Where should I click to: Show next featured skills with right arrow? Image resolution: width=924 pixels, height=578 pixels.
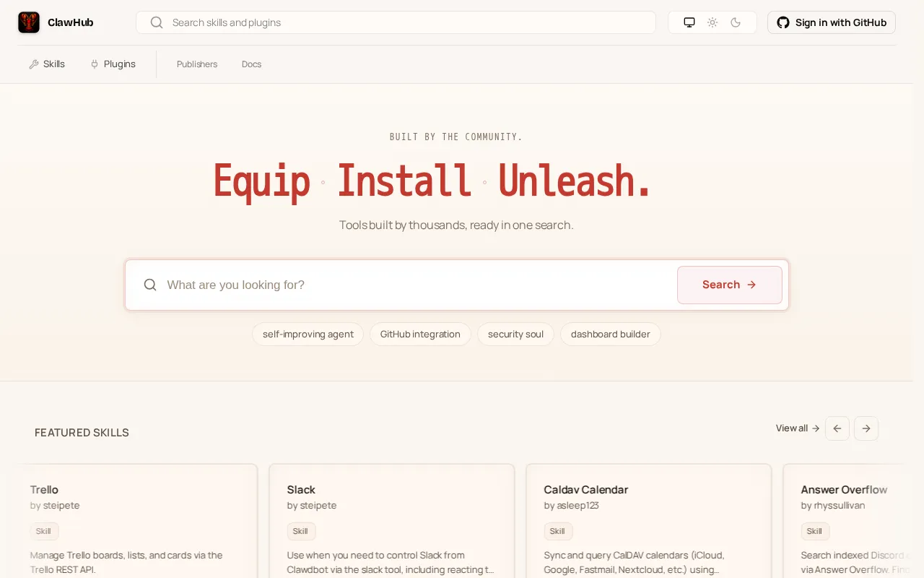pos(866,428)
